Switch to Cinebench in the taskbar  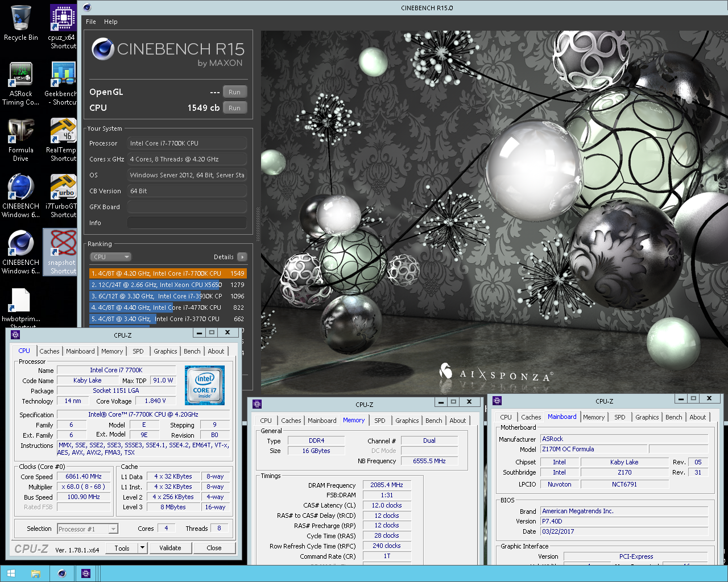point(61,573)
